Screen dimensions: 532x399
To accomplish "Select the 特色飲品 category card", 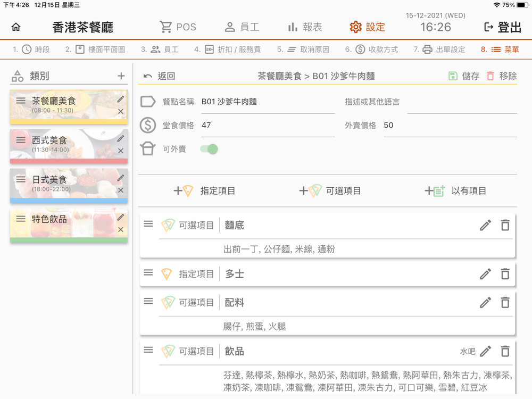I will click(69, 225).
